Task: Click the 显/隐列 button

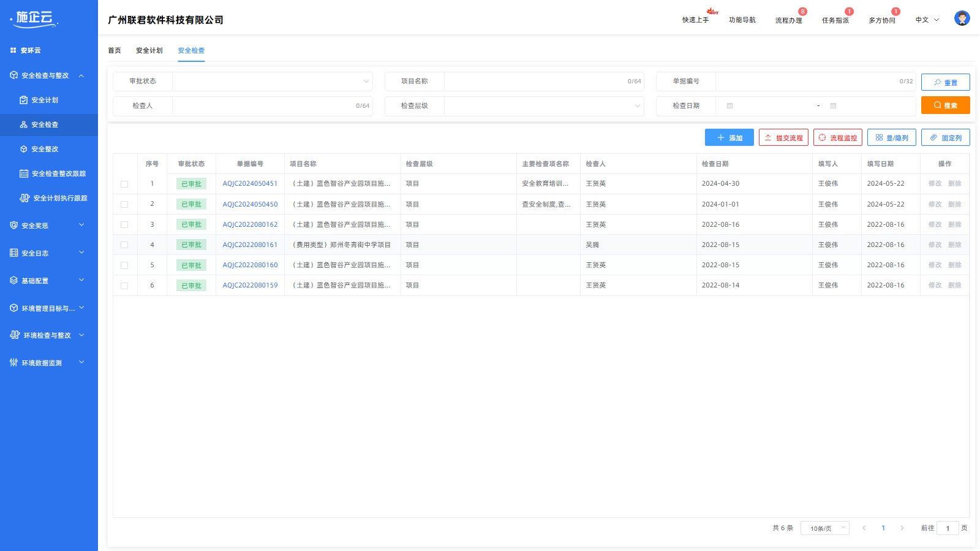Action: coord(892,137)
